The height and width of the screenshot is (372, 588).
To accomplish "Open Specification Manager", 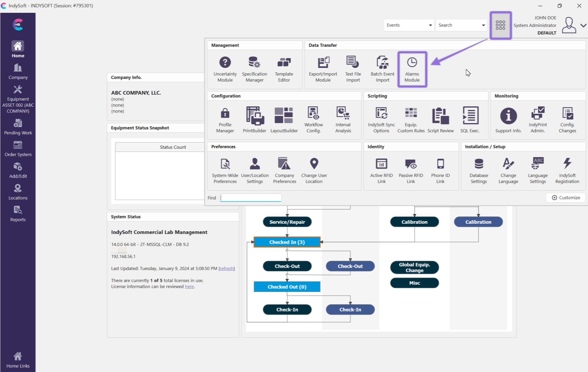I will [x=254, y=69].
